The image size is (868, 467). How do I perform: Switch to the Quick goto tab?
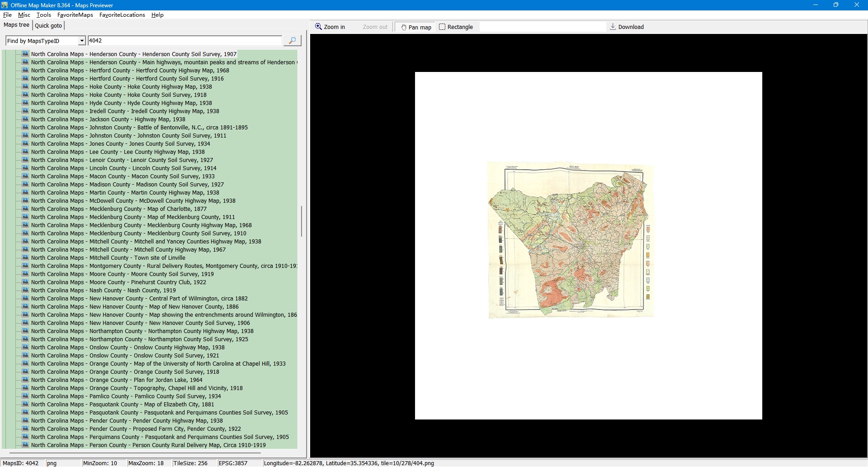point(48,26)
